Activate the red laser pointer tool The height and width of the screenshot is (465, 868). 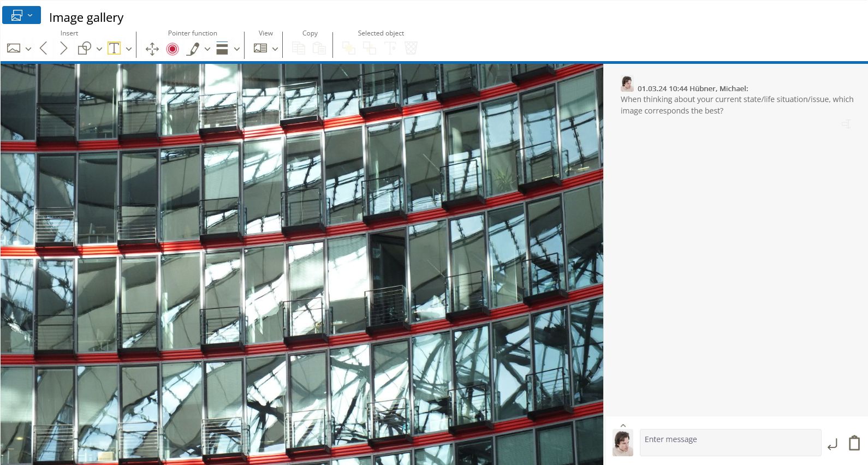(x=173, y=49)
